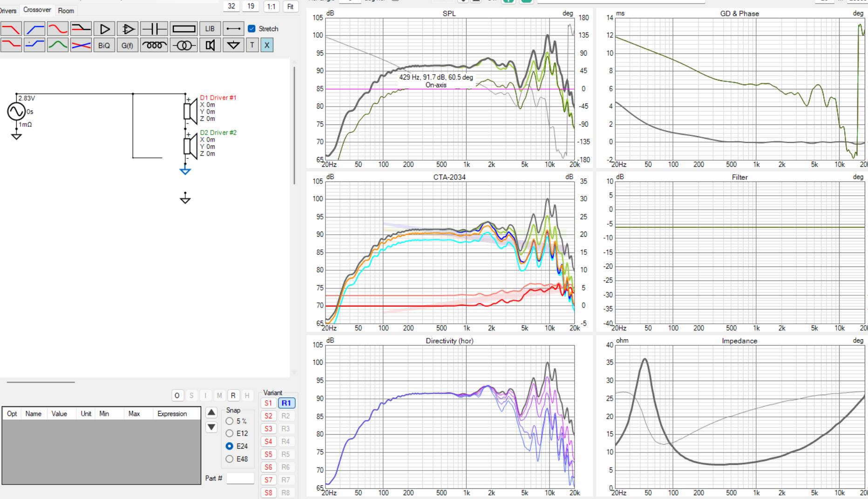Add a capacitor component
The image size is (868, 499).
click(154, 29)
